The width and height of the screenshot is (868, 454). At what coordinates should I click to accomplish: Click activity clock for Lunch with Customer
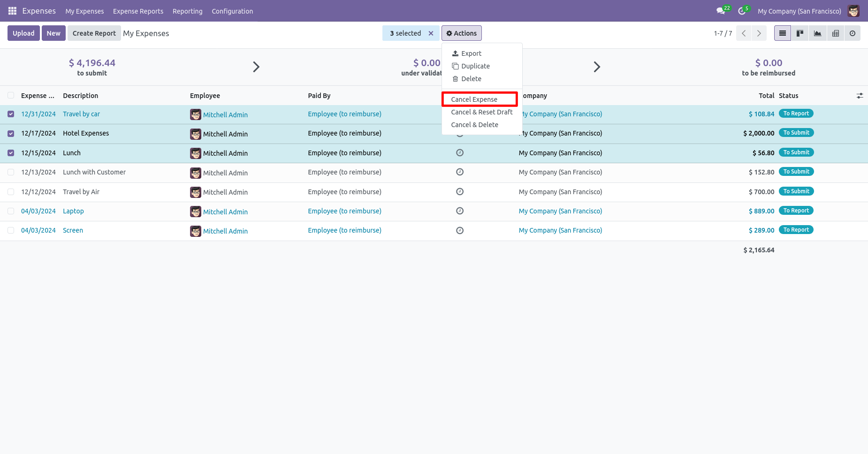click(460, 172)
